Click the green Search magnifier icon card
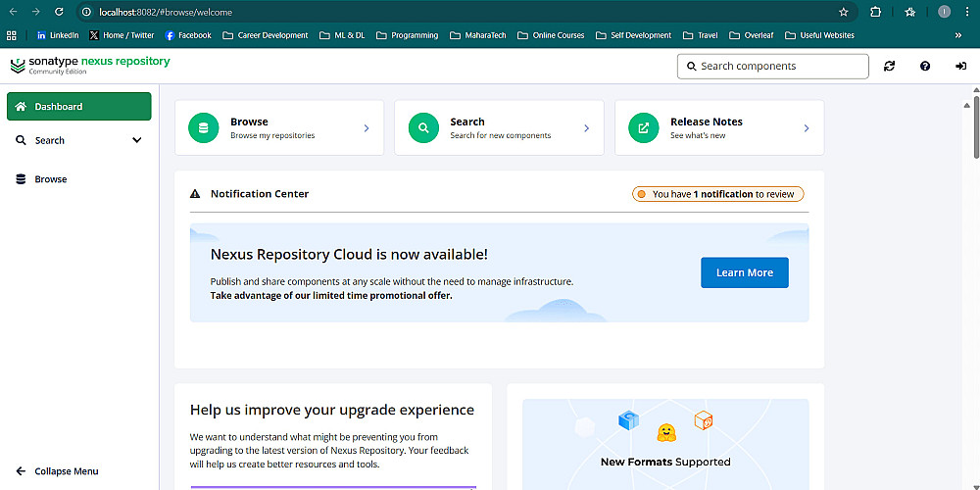 coord(423,128)
